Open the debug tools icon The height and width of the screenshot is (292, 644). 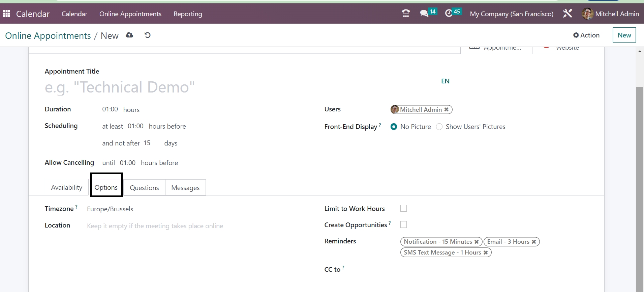pos(568,14)
